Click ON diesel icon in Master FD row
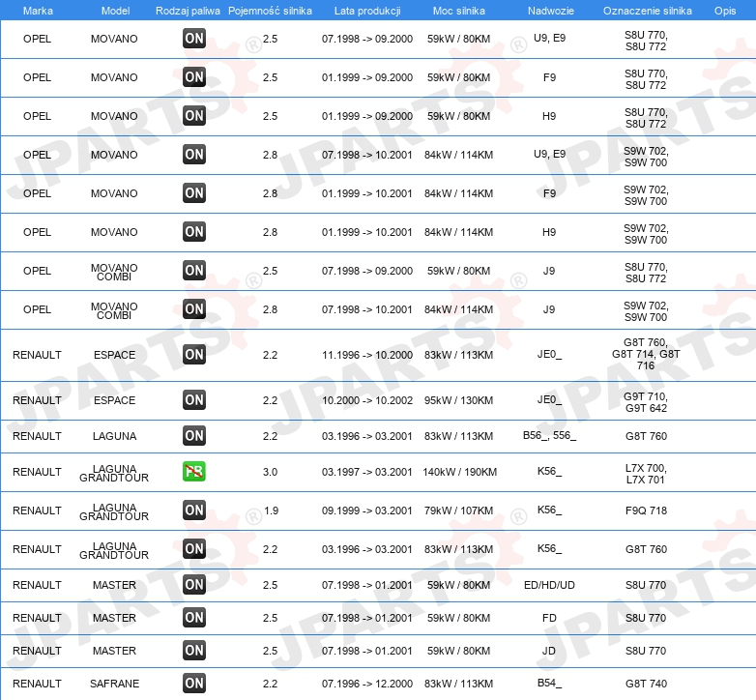Image resolution: width=756 pixels, height=700 pixels. 194,617
